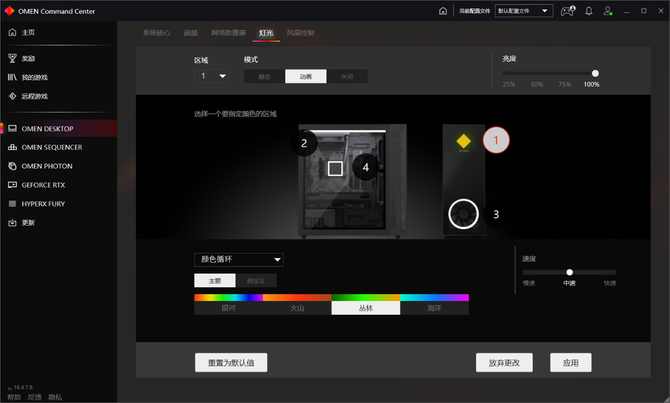670x403 pixels.
Task: Click the 重置为默认值 reset button
Action: 231,362
